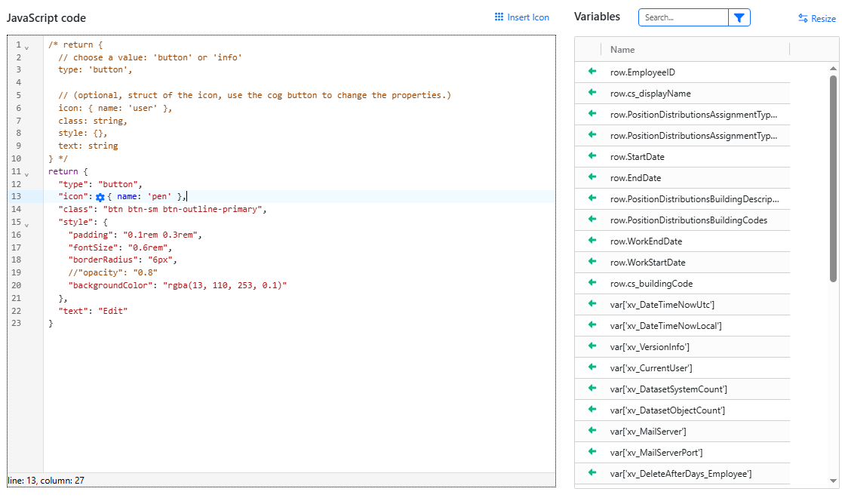
Task: Insert var['xv_VersionInfo'] via its green arrow
Action: click(x=592, y=346)
